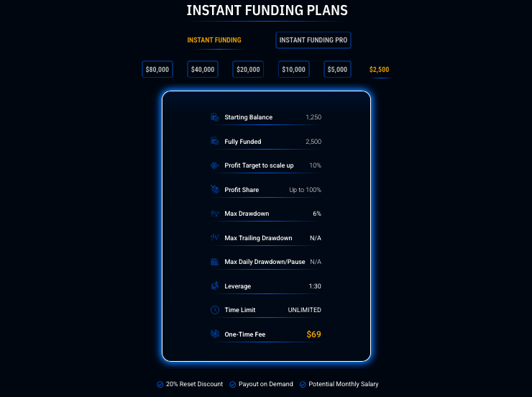Click the 20% Reset Discount checkmark
Image resolution: width=532 pixels, height=397 pixels.
coord(160,385)
